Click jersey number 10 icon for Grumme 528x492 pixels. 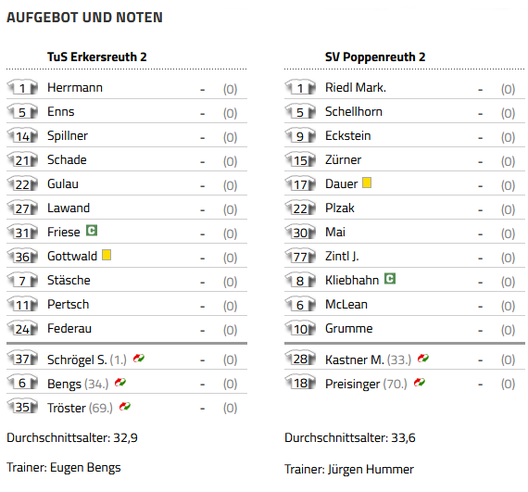click(300, 329)
